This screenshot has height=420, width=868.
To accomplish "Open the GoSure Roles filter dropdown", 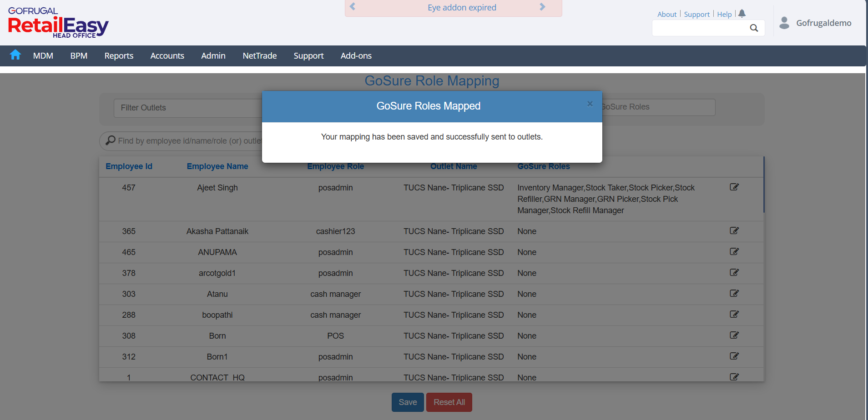I will click(658, 107).
